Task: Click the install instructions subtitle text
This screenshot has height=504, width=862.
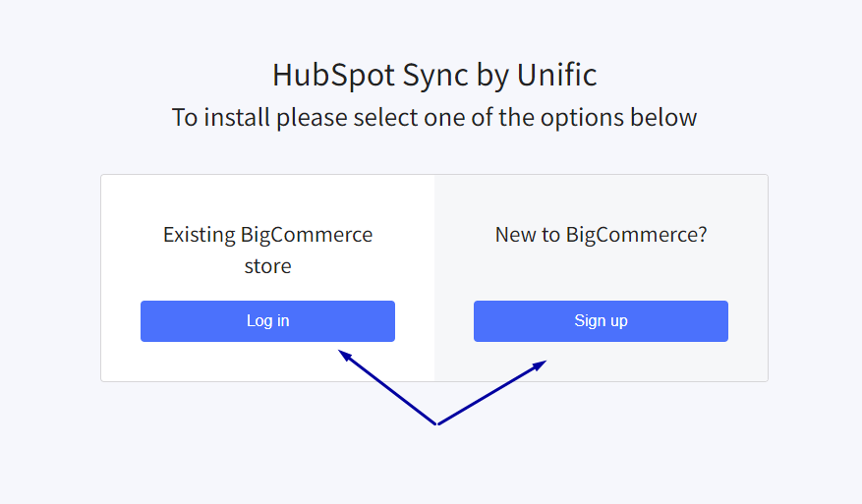Action: pos(434,117)
